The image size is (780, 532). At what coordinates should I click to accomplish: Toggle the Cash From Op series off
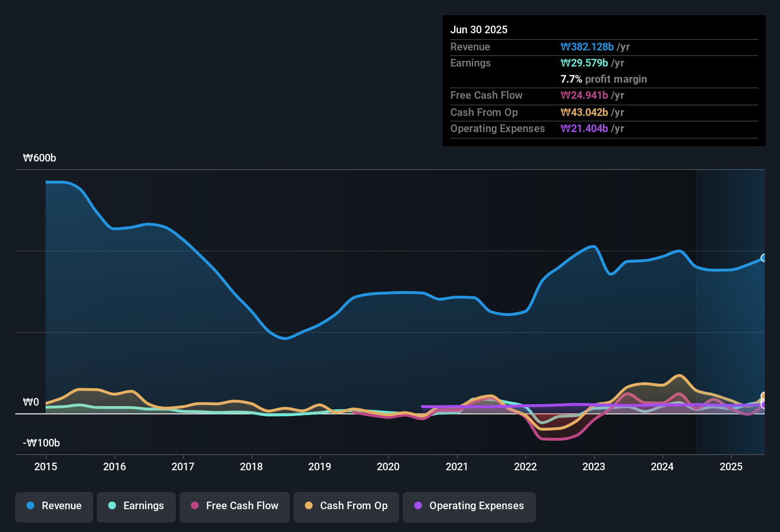click(346, 506)
